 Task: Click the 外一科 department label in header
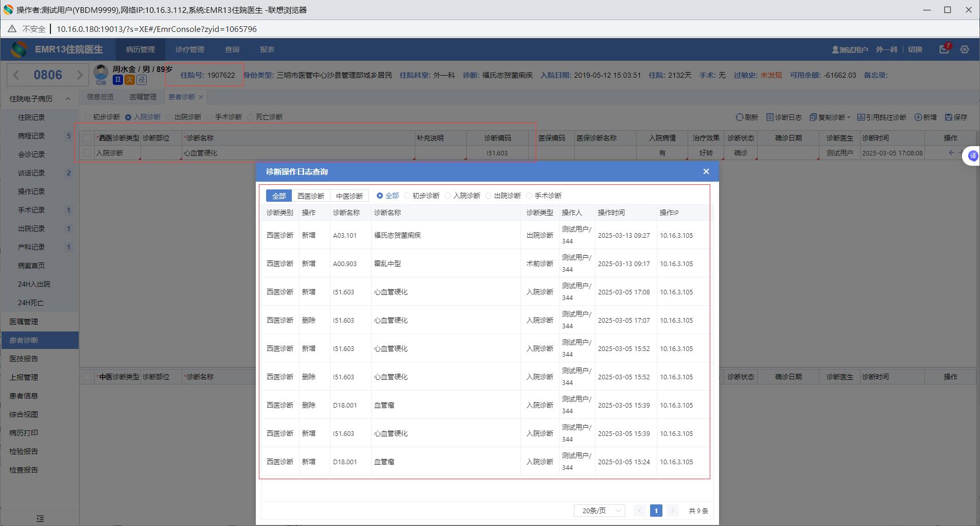886,49
